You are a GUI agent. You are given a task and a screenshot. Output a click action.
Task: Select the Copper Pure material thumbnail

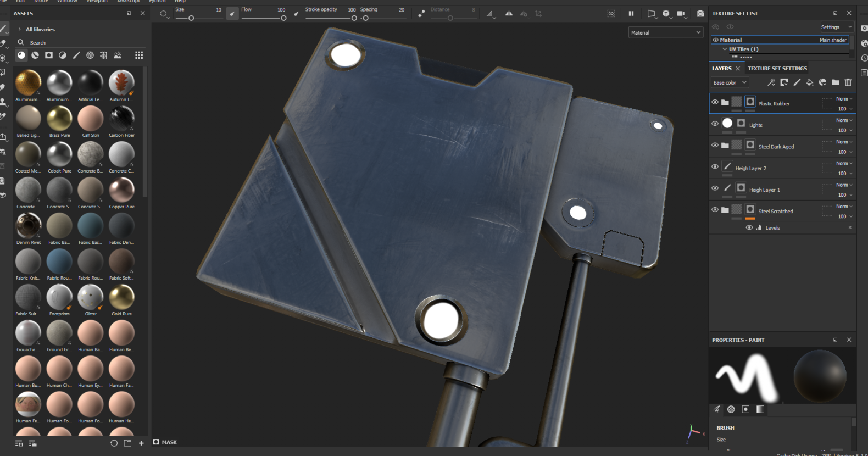pos(121,190)
